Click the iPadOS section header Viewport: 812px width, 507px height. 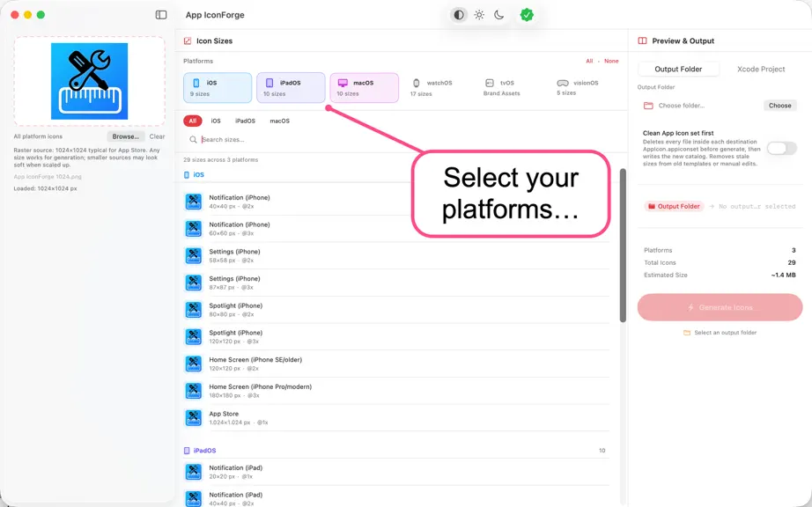[x=200, y=451]
